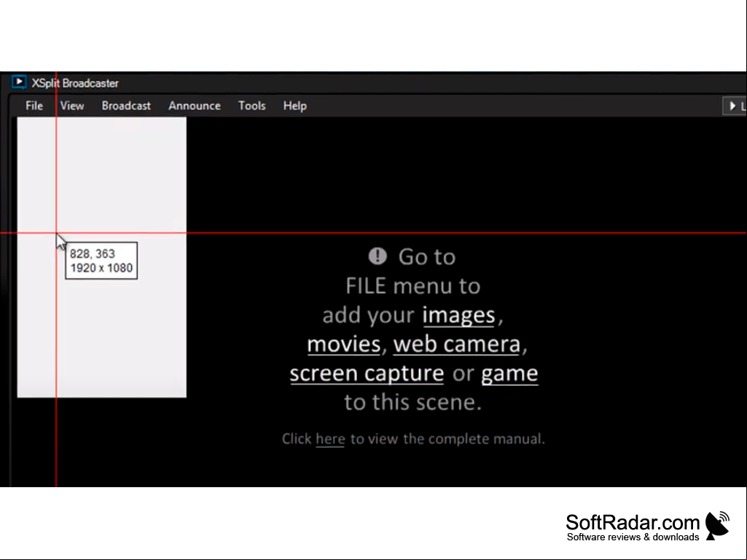
Task: Open the View menu
Action: (x=72, y=106)
